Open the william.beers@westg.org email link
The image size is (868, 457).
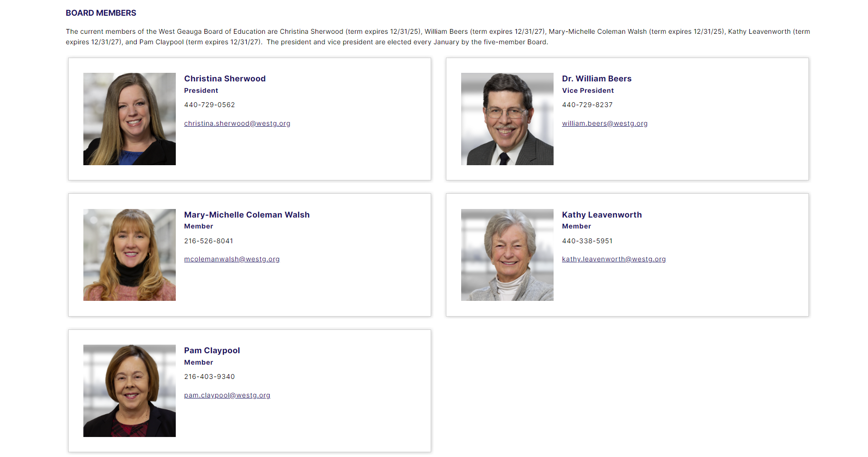pyautogui.click(x=605, y=123)
